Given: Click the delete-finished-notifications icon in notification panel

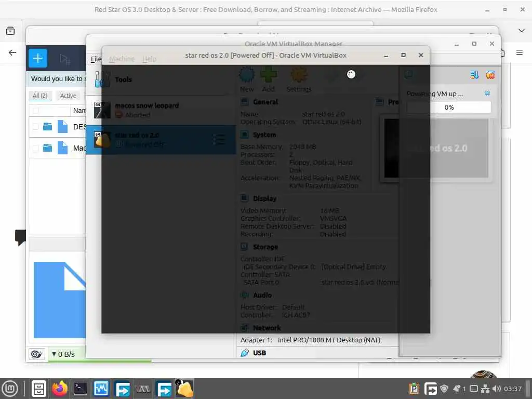Looking at the screenshot, I should click(x=490, y=75).
